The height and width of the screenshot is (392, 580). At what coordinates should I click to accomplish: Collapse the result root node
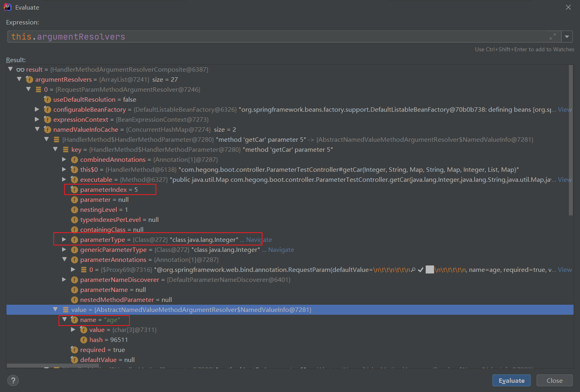pos(10,69)
